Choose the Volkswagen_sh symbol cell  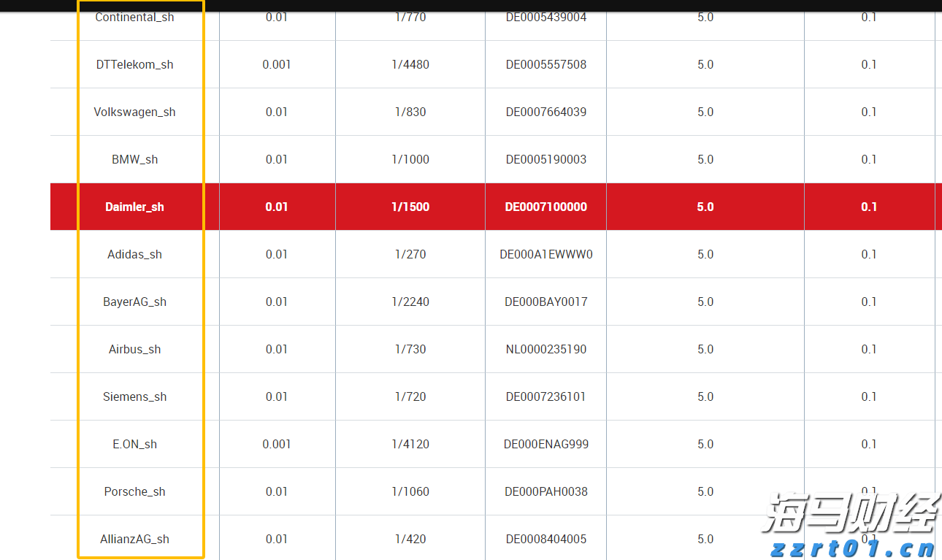coord(134,112)
